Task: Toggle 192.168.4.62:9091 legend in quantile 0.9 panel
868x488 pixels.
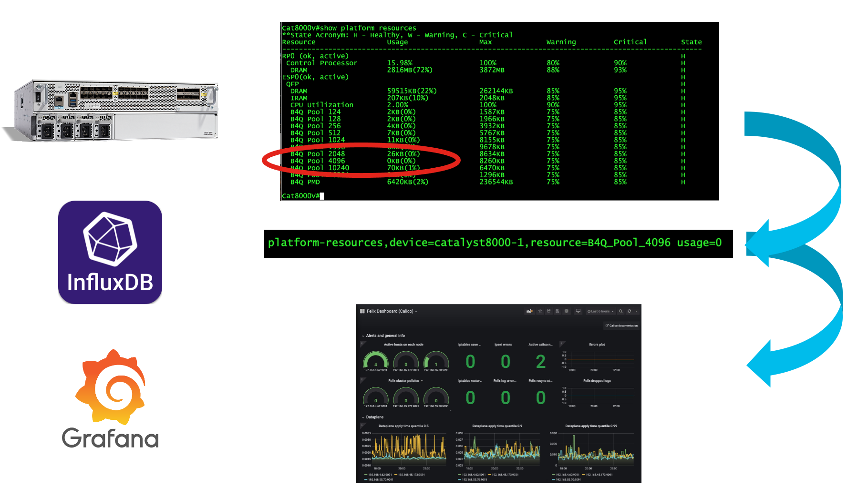Action: 472,475
